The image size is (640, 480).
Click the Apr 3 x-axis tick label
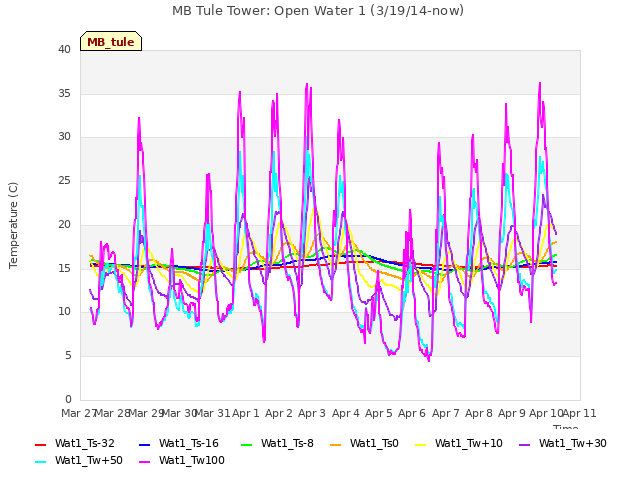[312, 413]
